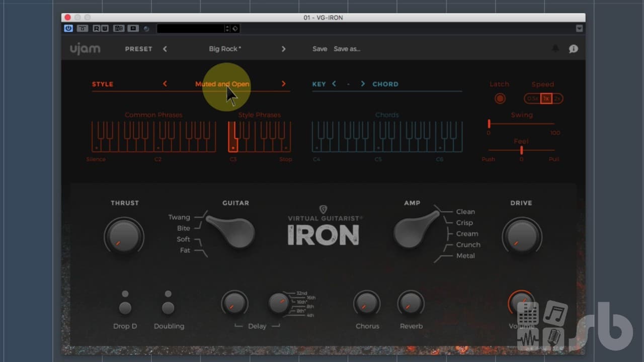Click the Delay amount knob

235,304
